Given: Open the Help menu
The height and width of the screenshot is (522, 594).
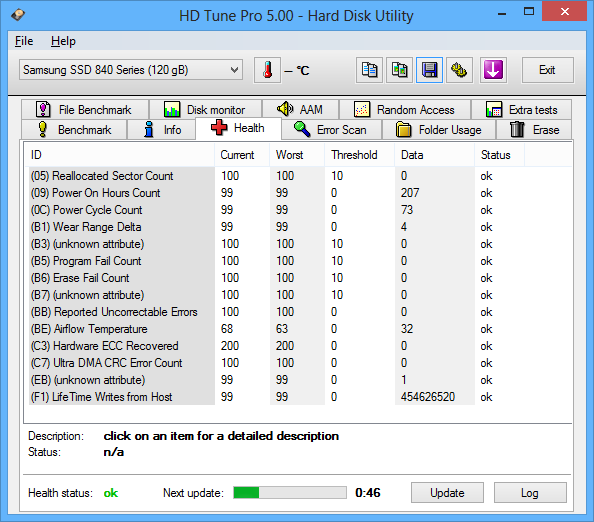Looking at the screenshot, I should [63, 41].
